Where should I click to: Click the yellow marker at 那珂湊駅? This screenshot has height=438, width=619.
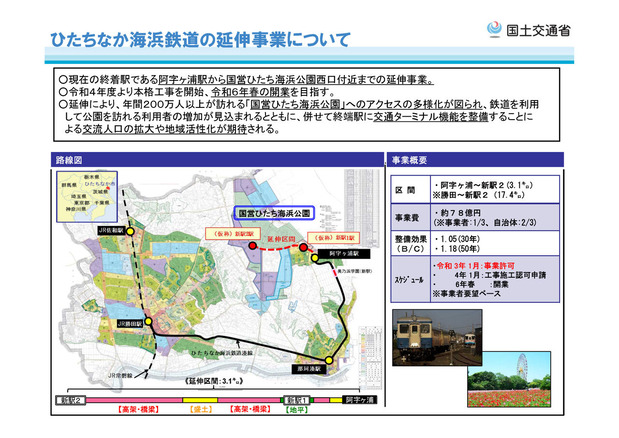[x=328, y=360]
